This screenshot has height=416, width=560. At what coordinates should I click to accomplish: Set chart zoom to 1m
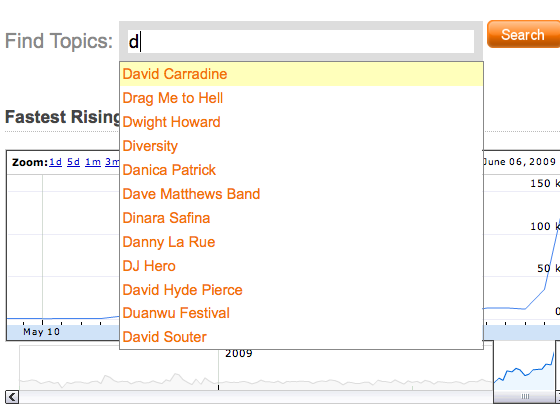click(x=93, y=162)
